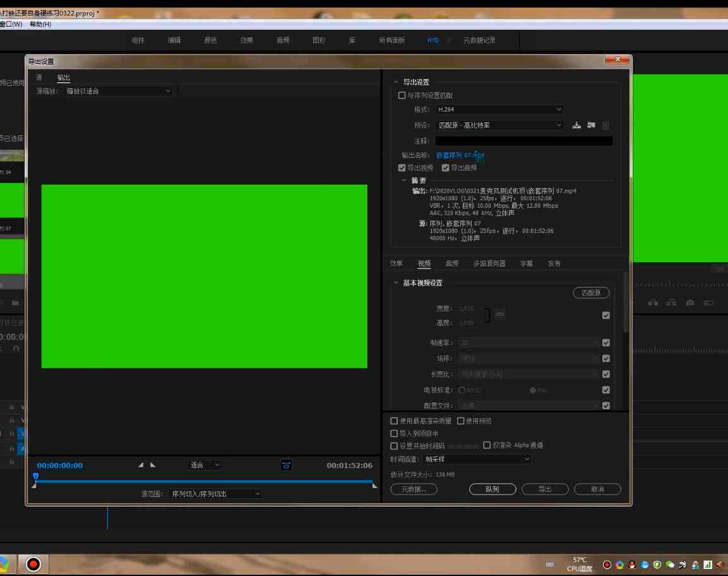The width and height of the screenshot is (728, 576).
Task: Click the video settings panel scrollbar
Action: coord(625,302)
